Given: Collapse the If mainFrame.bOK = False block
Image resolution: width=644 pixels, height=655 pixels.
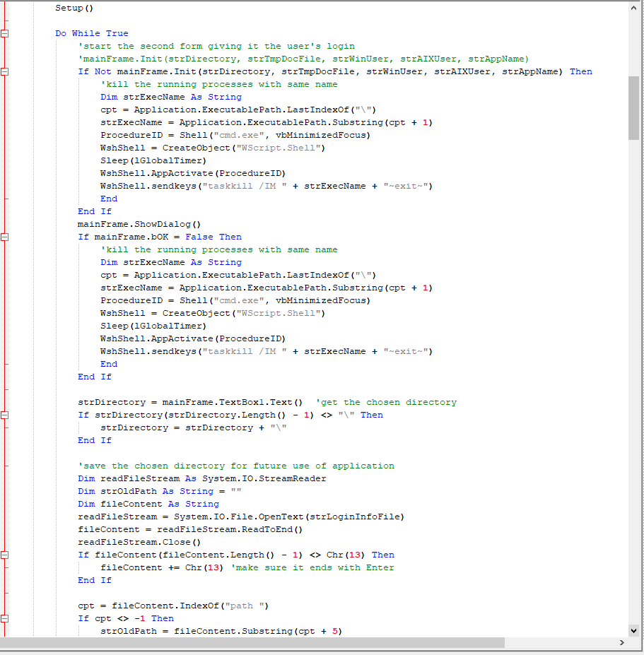Looking at the screenshot, I should pyautogui.click(x=5, y=237).
